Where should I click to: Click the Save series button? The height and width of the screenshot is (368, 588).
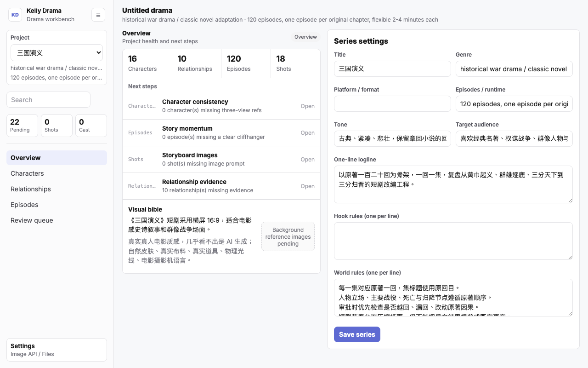tap(357, 334)
